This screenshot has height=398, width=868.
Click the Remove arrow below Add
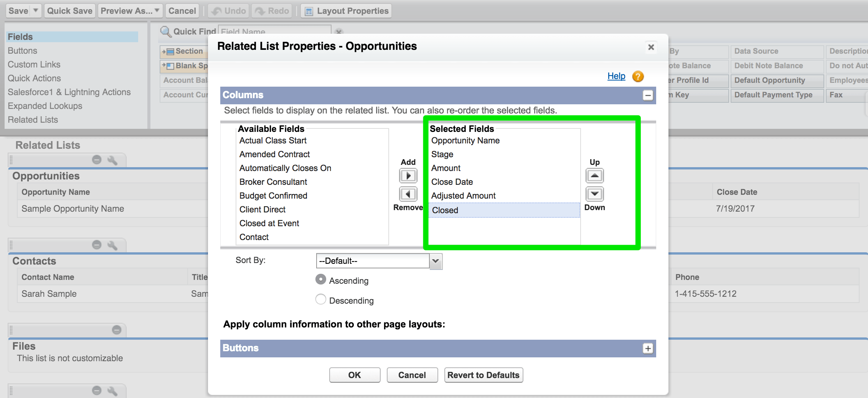pyautogui.click(x=408, y=194)
